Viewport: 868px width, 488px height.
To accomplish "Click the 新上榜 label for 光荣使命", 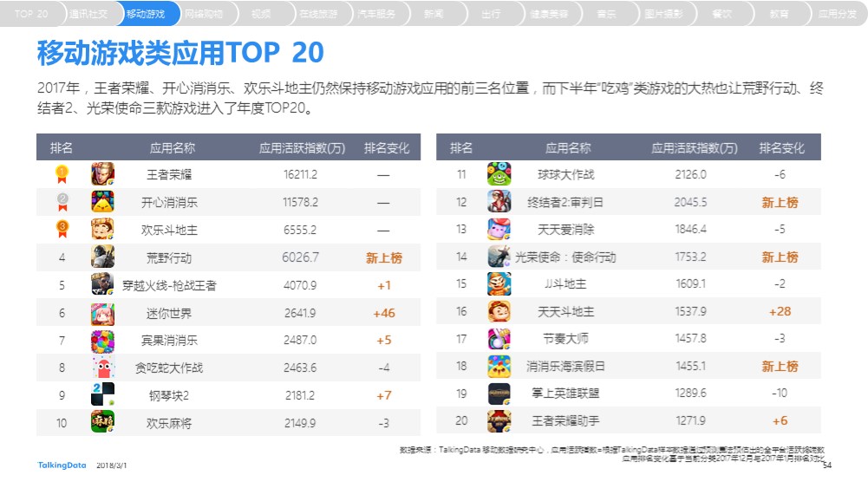I will coord(780,257).
